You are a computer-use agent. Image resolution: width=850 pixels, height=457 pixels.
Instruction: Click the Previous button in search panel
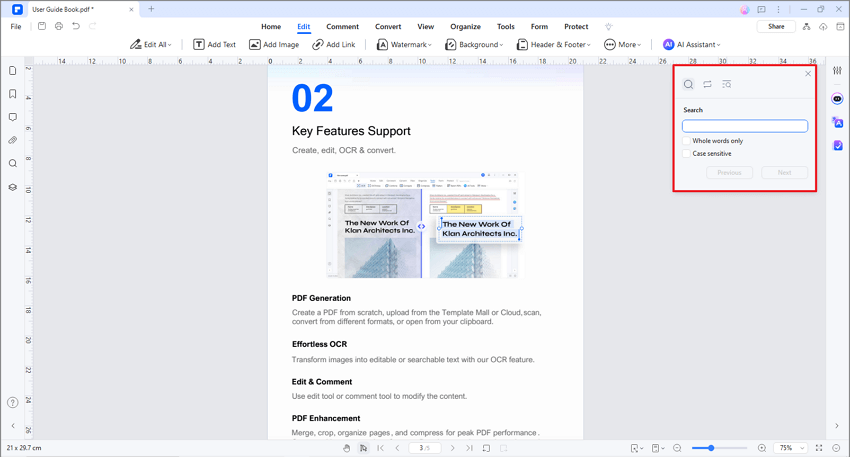point(729,172)
